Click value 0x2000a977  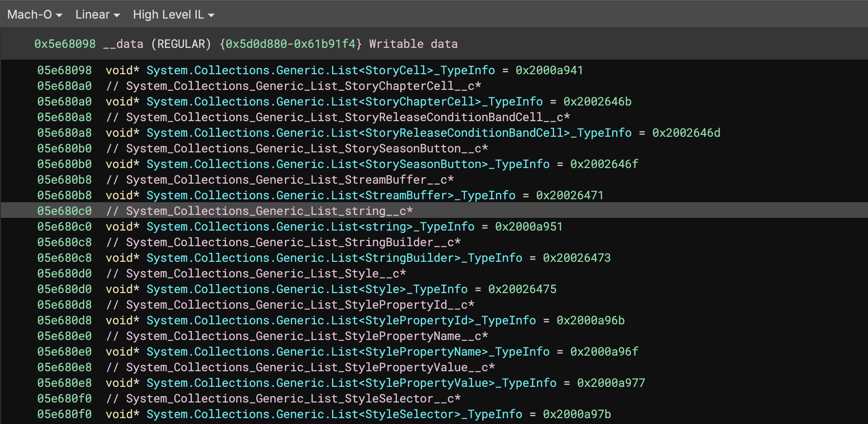point(611,383)
